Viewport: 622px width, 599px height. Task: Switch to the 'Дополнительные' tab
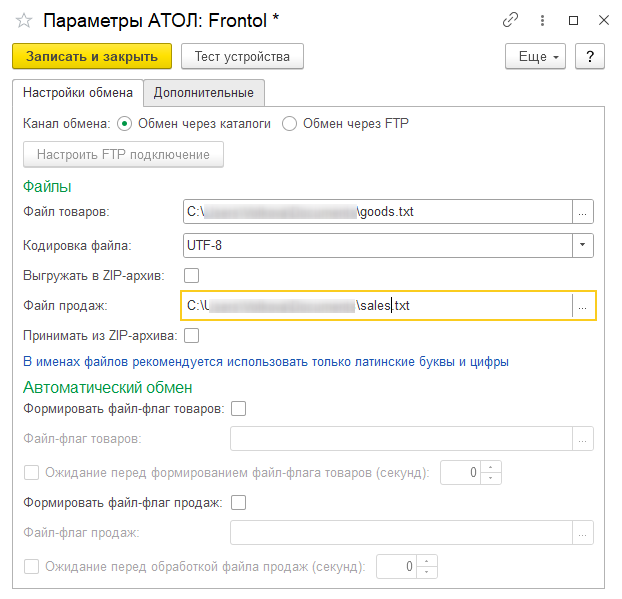(203, 93)
